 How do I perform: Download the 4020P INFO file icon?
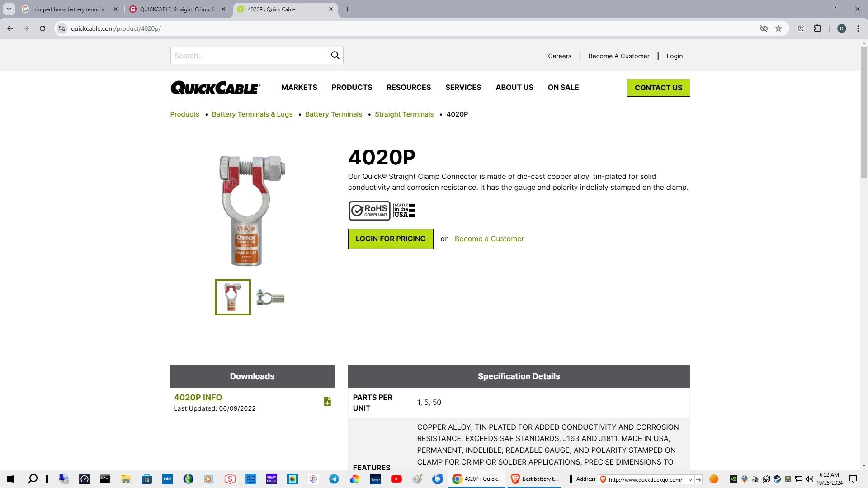point(327,402)
